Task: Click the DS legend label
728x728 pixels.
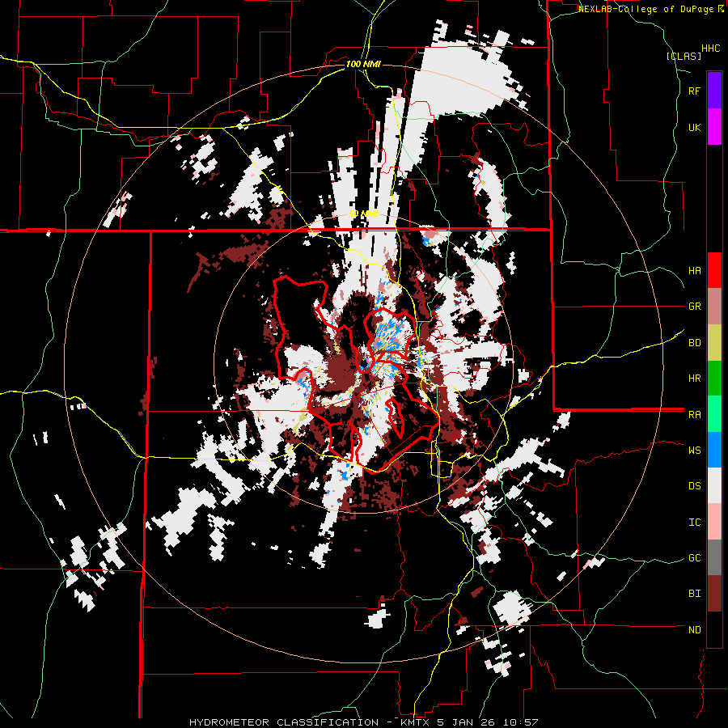Action: click(x=694, y=486)
